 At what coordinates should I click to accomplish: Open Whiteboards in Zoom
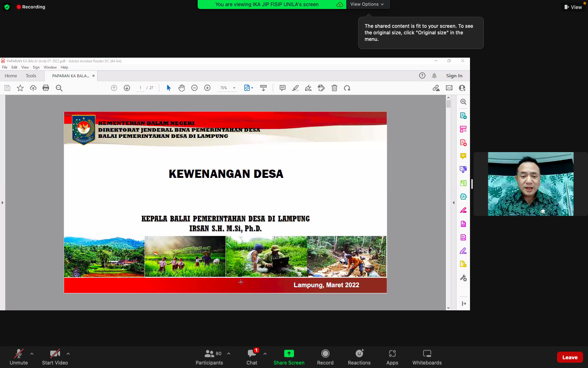[427, 357]
